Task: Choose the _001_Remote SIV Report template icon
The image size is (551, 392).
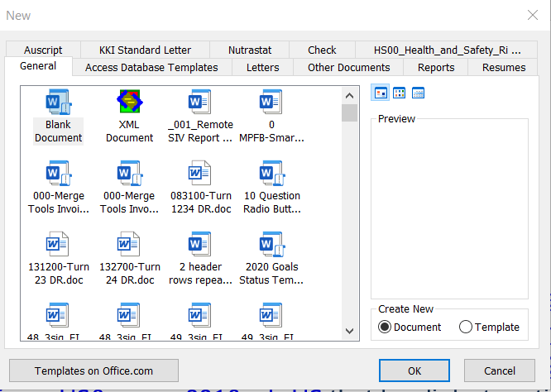Action: coord(200,102)
